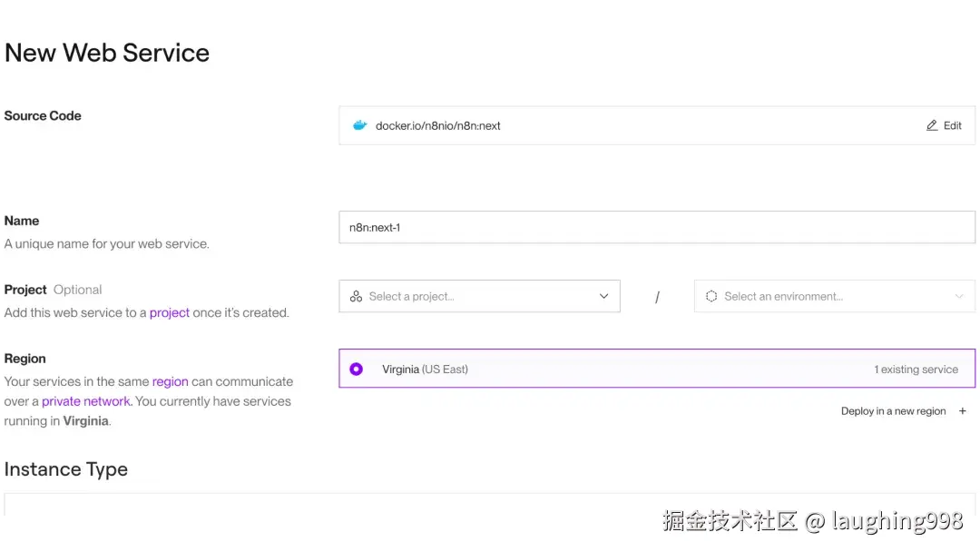Image resolution: width=980 pixels, height=552 pixels.
Task: Click the 1 existing service label
Action: point(916,370)
